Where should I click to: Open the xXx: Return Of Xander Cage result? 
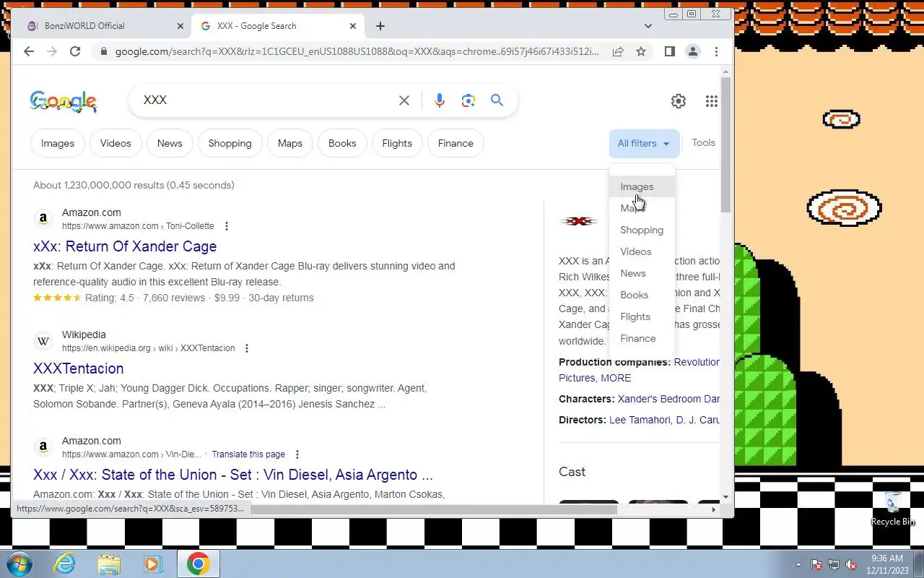point(125,246)
